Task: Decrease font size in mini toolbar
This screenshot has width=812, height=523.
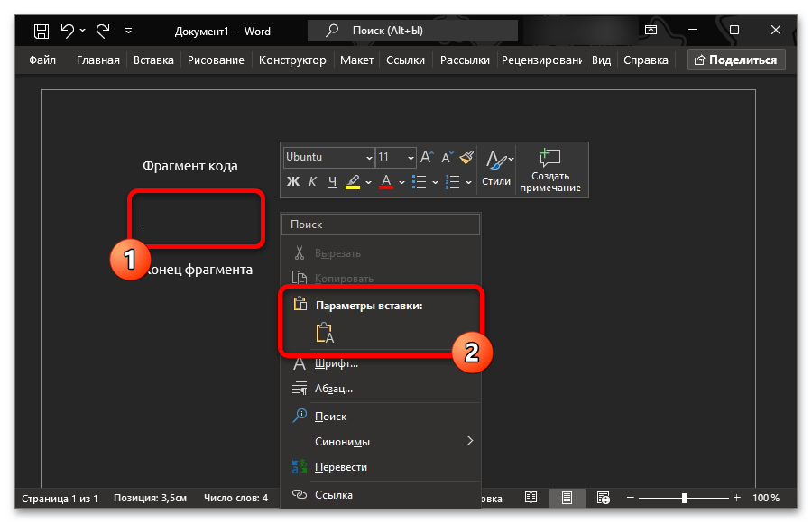Action: tap(447, 157)
